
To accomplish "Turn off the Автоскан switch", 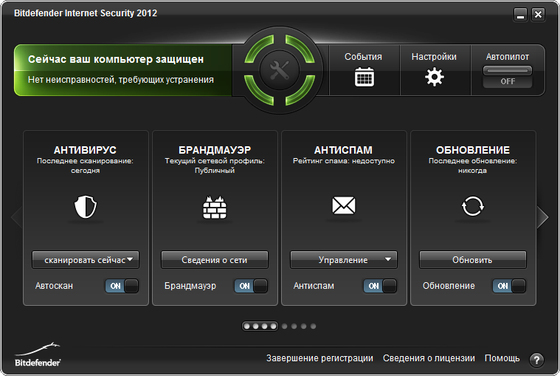I will click(122, 286).
